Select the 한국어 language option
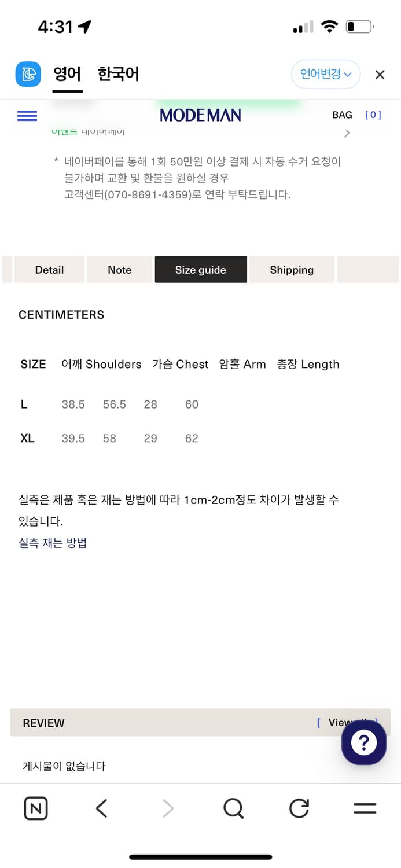 (118, 74)
